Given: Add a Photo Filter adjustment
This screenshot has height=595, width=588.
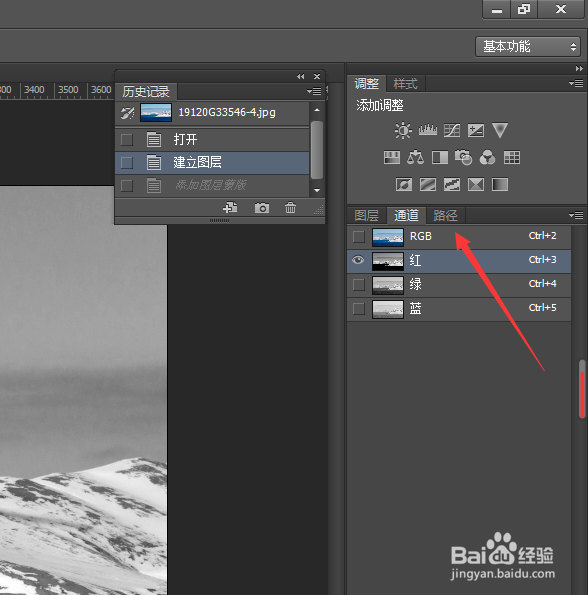Looking at the screenshot, I should coord(463,157).
